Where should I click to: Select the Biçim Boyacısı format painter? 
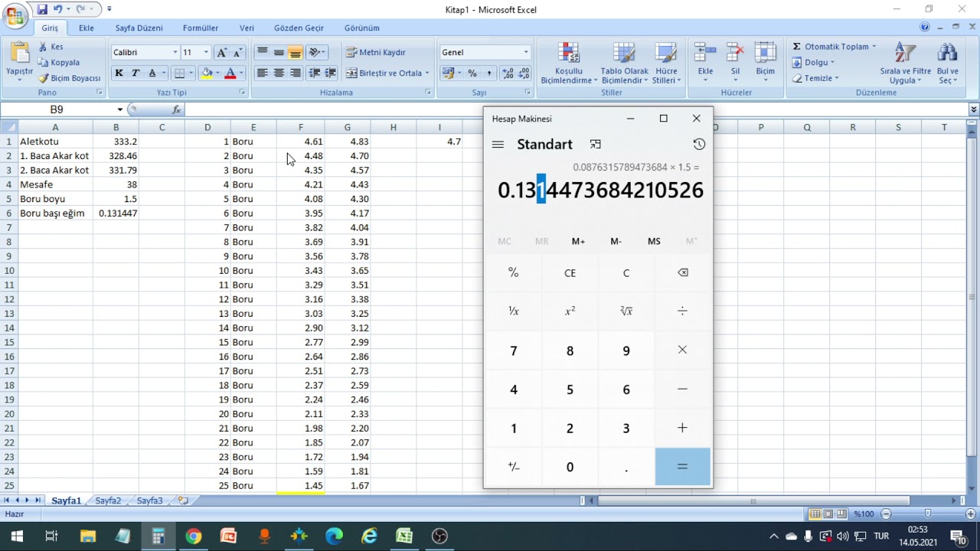coord(70,78)
